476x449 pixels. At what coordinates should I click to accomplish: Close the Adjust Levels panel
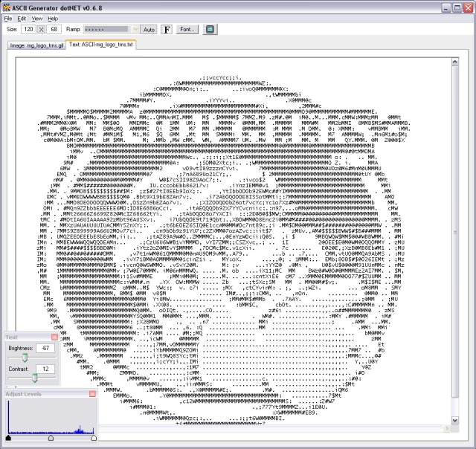tap(92, 394)
